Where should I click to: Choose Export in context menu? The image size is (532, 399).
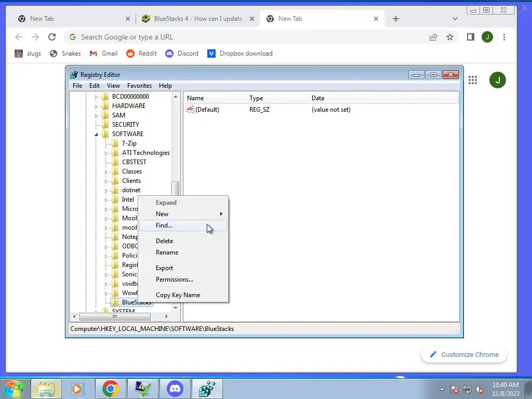[x=183, y=268]
